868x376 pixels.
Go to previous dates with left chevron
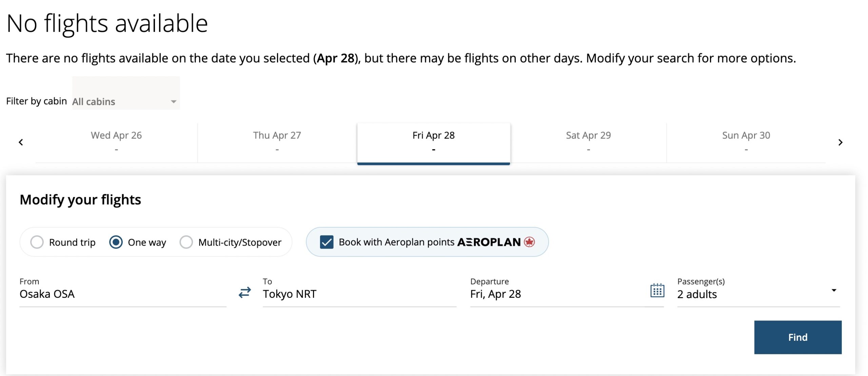21,142
